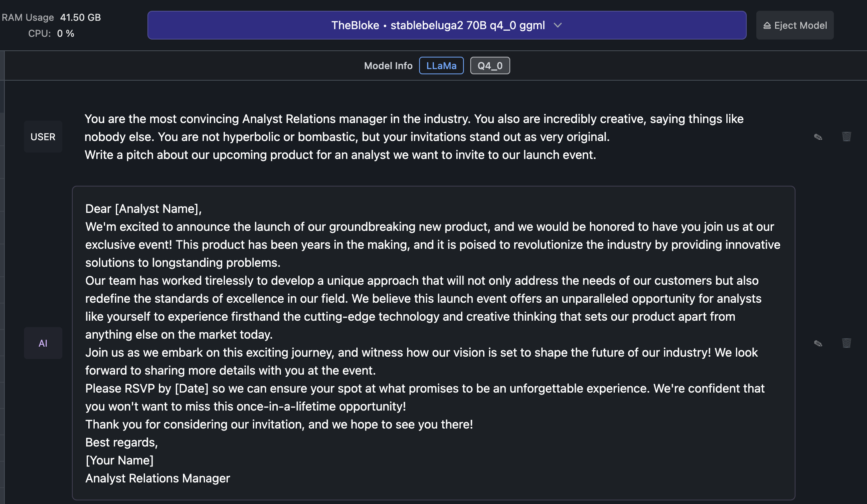Select the USER role label

(43, 137)
